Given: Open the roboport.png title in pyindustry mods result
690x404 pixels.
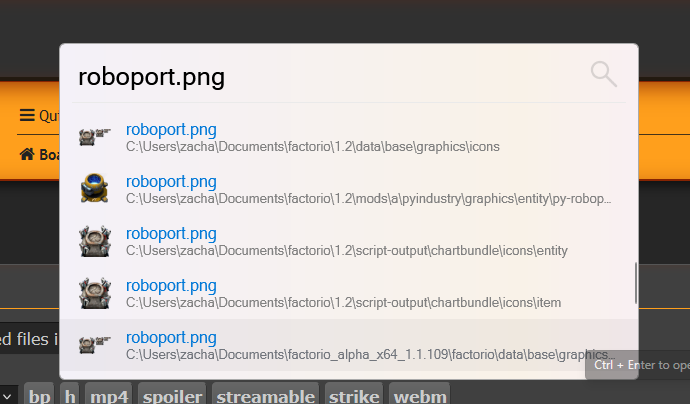Looking at the screenshot, I should (x=171, y=181).
